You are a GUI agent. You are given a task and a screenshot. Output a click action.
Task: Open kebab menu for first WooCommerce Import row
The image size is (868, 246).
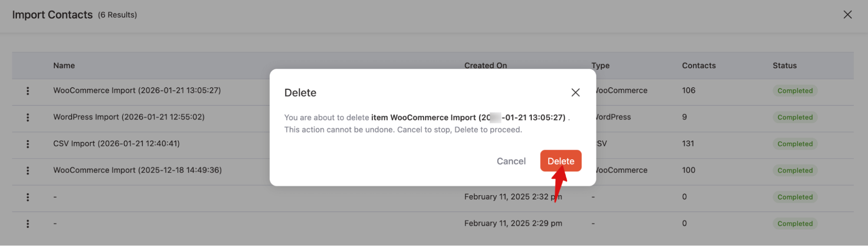point(28,91)
